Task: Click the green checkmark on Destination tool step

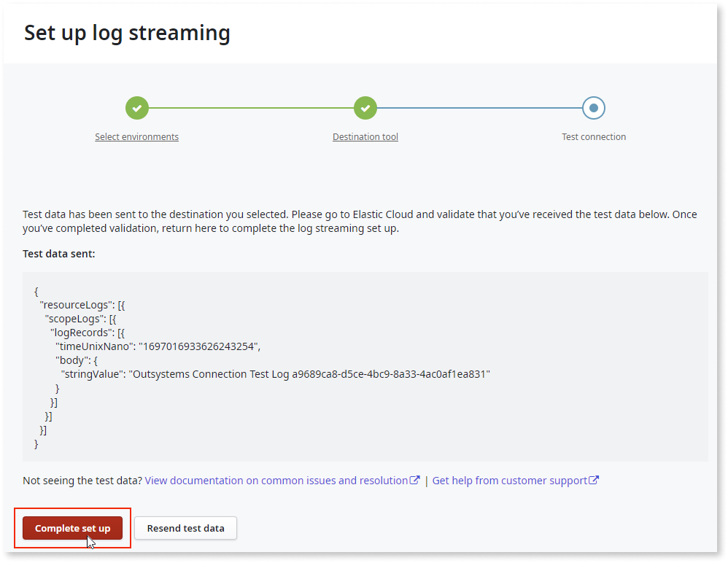Action: pyautogui.click(x=365, y=107)
